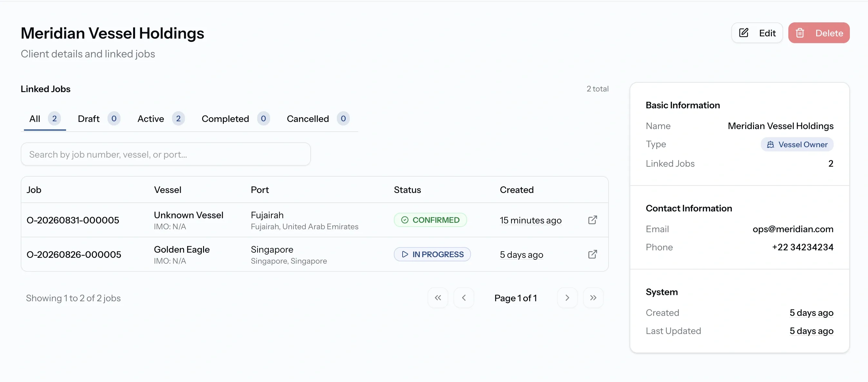The image size is (868, 382).
Task: Click the email ops@meridian.com
Action: tap(793, 229)
